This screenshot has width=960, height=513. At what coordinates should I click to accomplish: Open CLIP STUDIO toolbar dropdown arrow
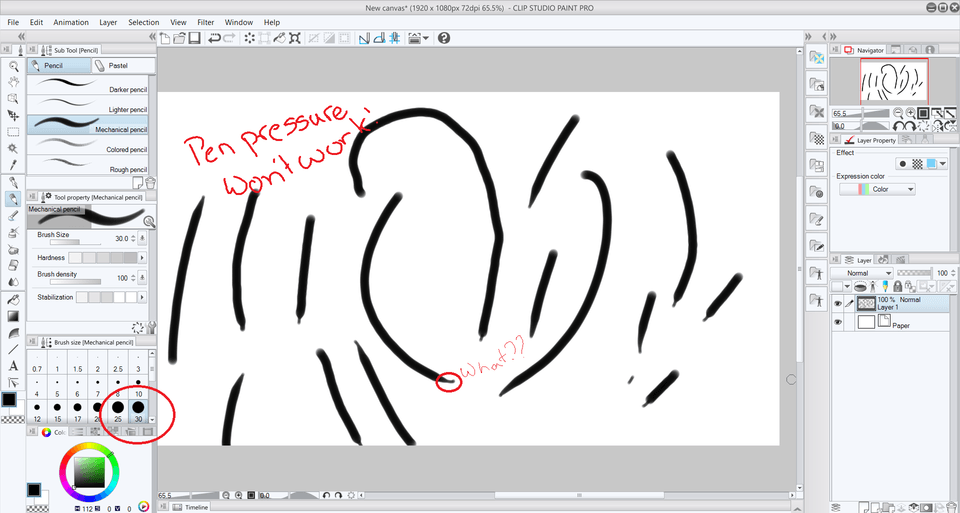pyautogui.click(x=426, y=39)
